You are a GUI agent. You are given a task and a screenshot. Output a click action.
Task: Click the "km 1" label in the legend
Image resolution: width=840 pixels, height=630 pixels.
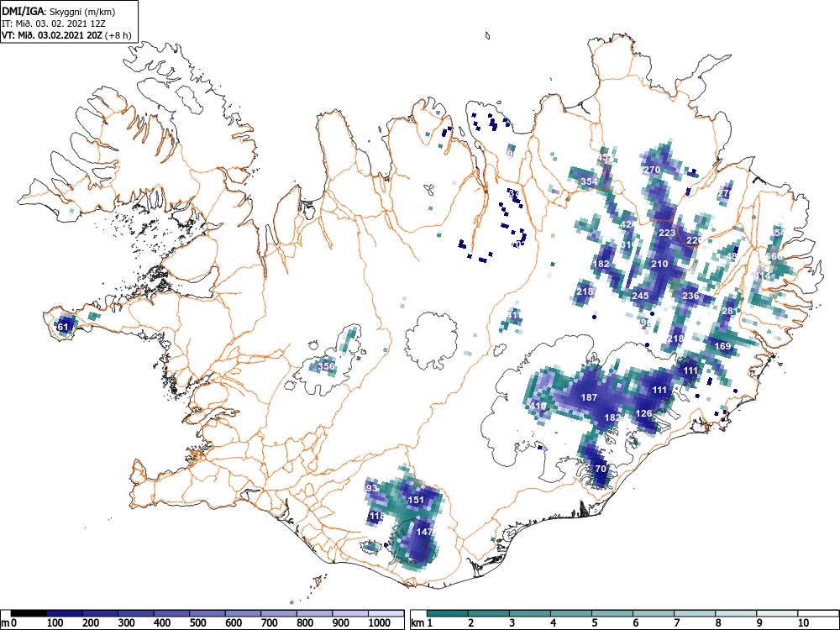click(423, 622)
